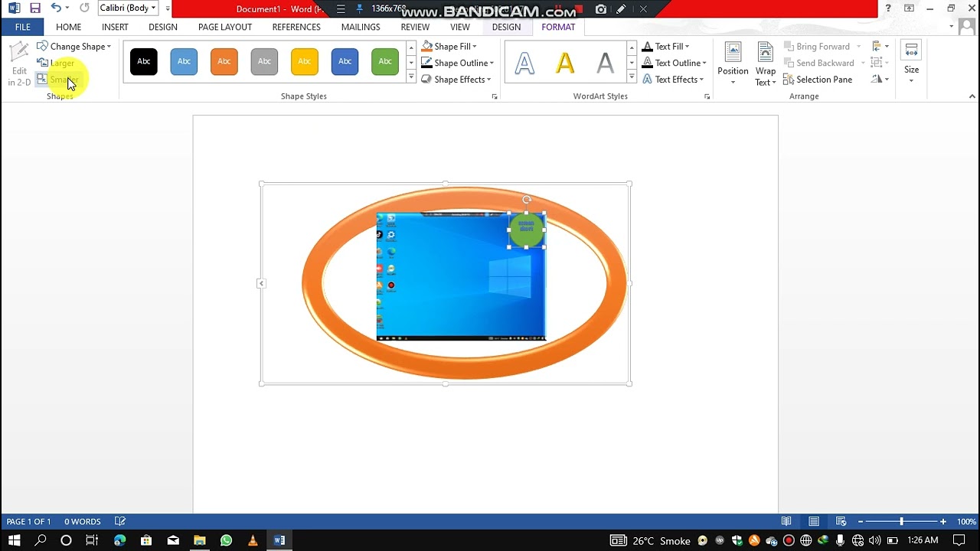Apply the gray Abc shape style
The width and height of the screenshot is (980, 551).
[264, 61]
